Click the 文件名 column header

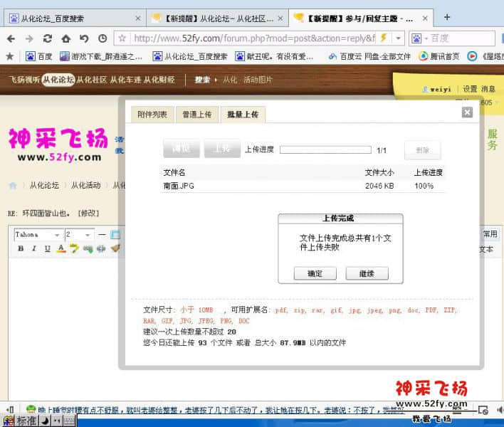click(174, 172)
